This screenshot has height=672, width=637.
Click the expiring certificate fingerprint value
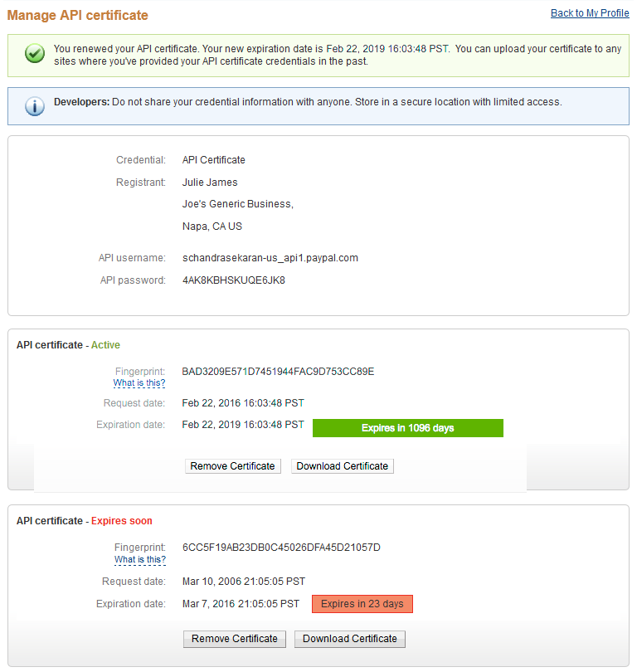pos(281,548)
